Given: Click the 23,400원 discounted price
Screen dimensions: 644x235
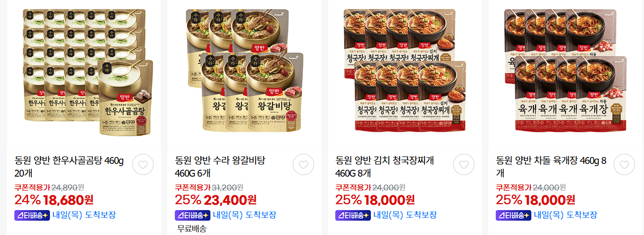Looking at the screenshot, I should coord(230,200).
